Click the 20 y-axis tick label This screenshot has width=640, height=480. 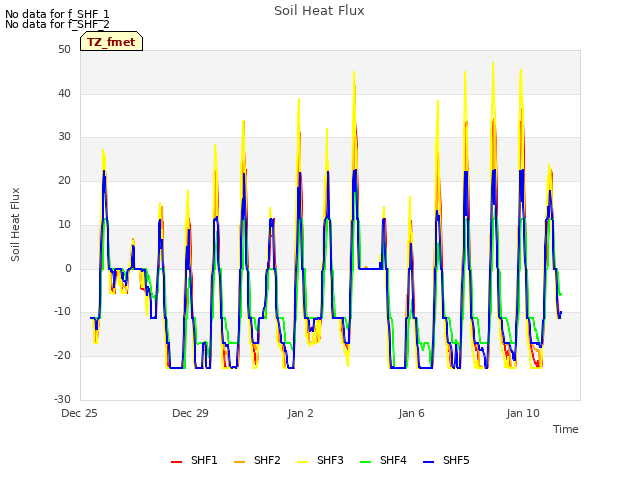coord(64,180)
